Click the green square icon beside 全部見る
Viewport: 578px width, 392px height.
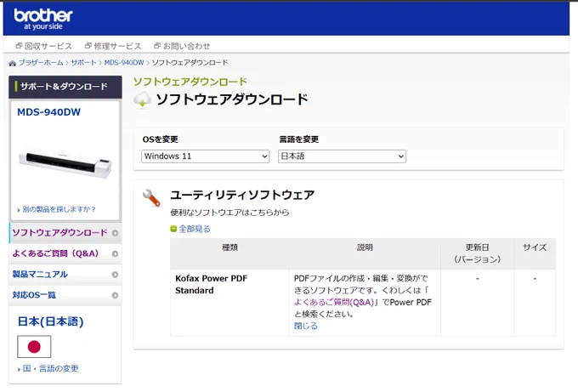click(173, 229)
